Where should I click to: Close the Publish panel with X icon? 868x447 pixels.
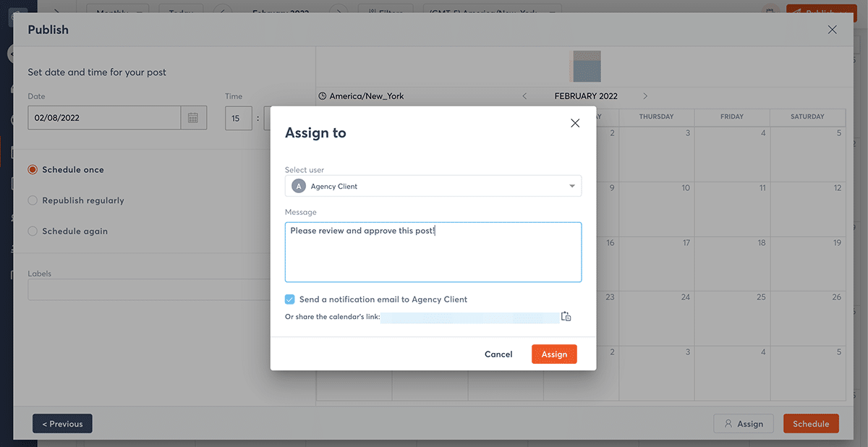pos(832,30)
